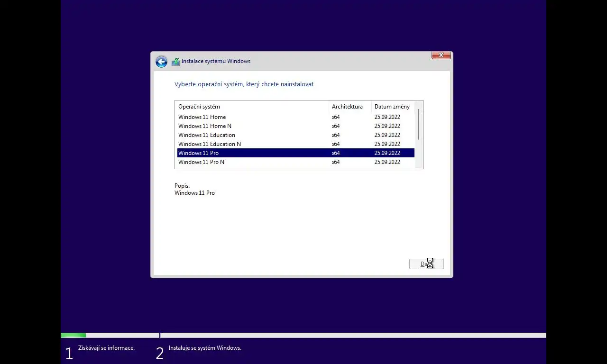Click step 2 Instaluje se systém Windows label
The height and width of the screenshot is (364, 607).
tap(205, 348)
